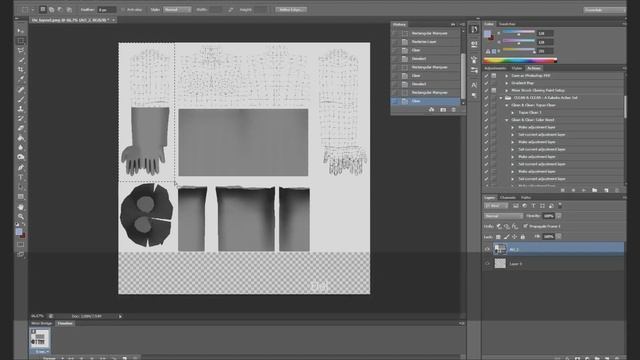The height and width of the screenshot is (360, 640).
Task: Expand Mixer Brush Cloning Paint Setup action
Action: 507,90
